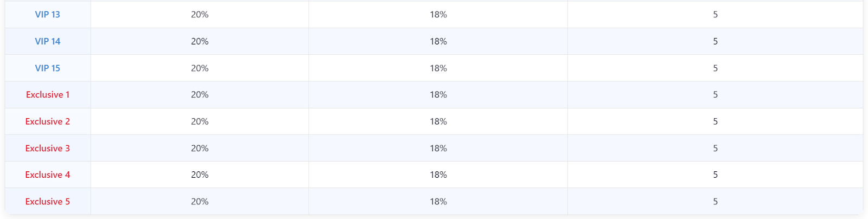The image size is (868, 219).
Task: Select the 20% cell in Exclusive 4 row
Action: click(200, 175)
